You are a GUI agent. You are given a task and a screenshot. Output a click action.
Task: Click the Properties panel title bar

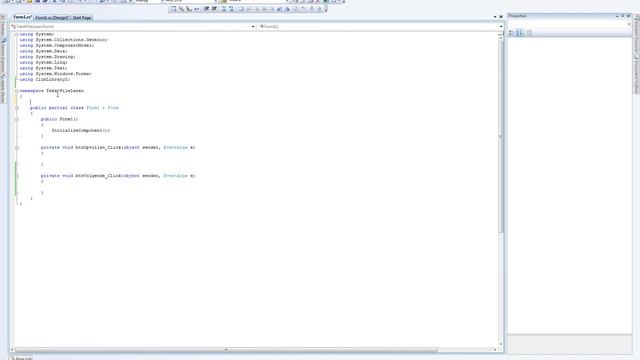[569, 16]
